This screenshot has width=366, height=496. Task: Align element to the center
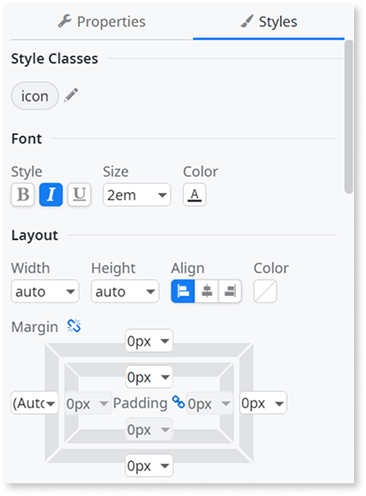click(x=207, y=292)
